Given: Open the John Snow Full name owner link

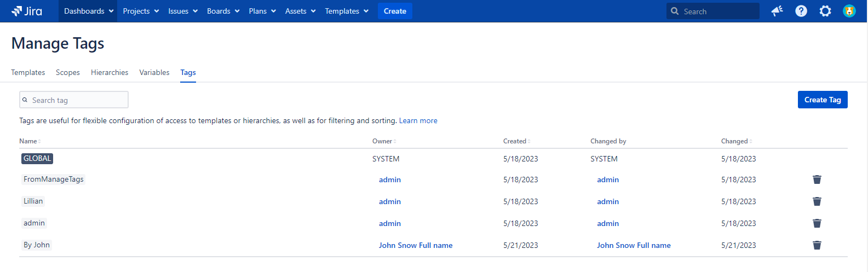Looking at the screenshot, I should click(415, 245).
